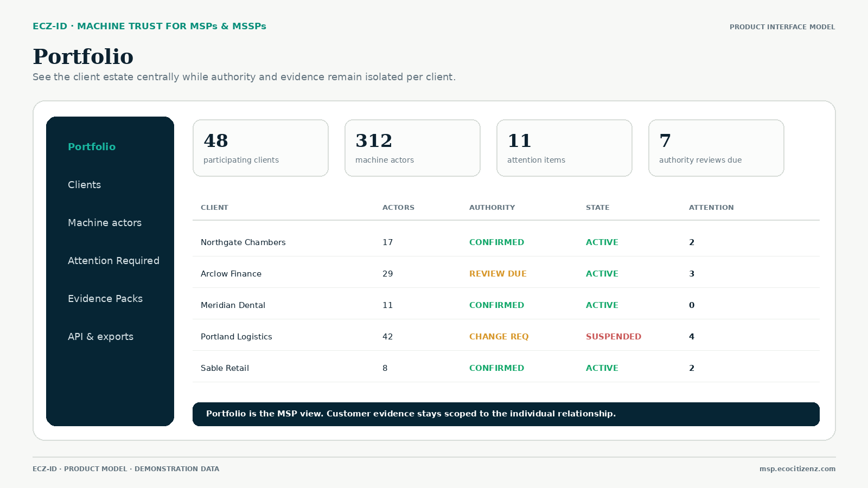Open API & exports section
Screen dimensions: 868x488
(100, 337)
